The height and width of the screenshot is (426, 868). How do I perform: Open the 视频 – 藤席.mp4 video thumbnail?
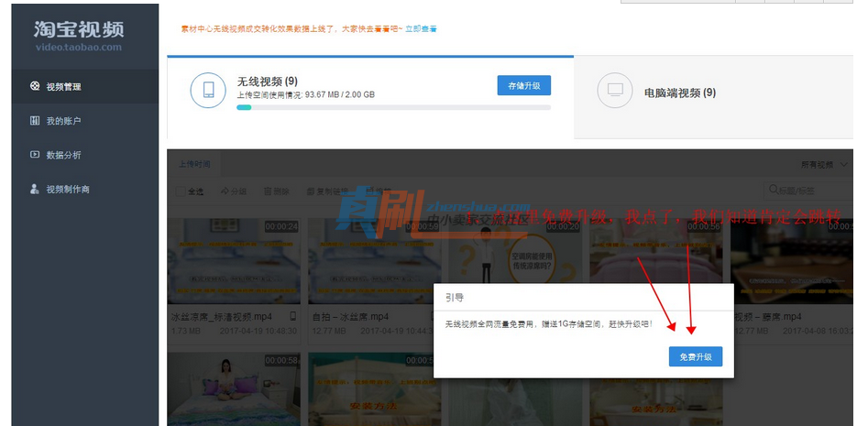point(792,260)
